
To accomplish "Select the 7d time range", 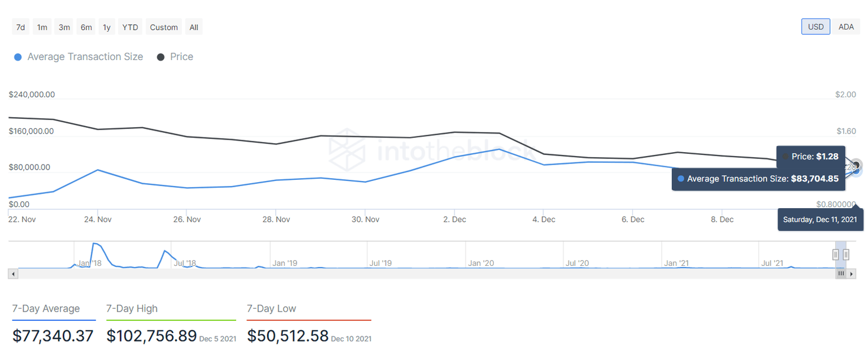I will [21, 27].
